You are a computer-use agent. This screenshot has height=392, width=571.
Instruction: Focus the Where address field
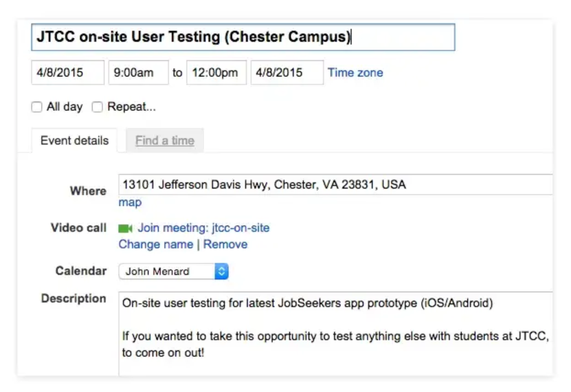point(335,185)
